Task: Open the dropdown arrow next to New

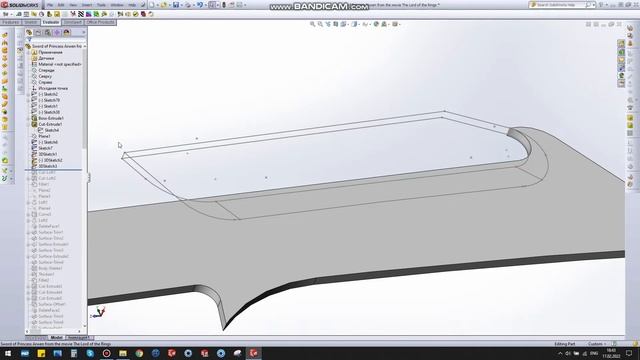Action: click(x=157, y=5)
